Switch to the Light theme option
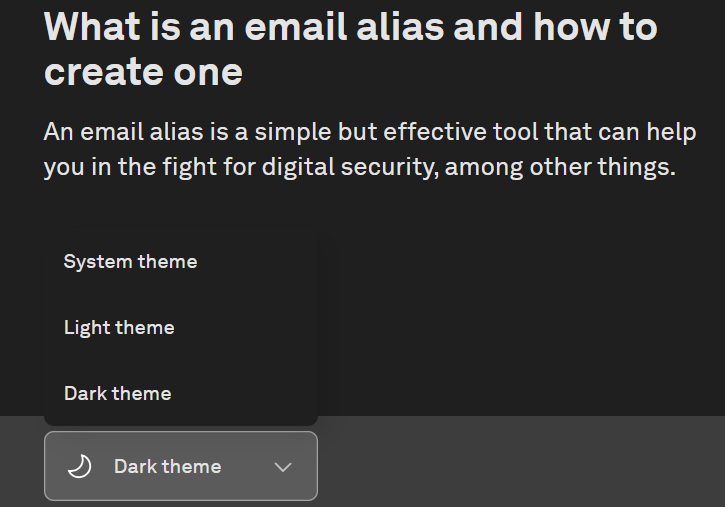This screenshot has height=507, width=725. pos(181,328)
